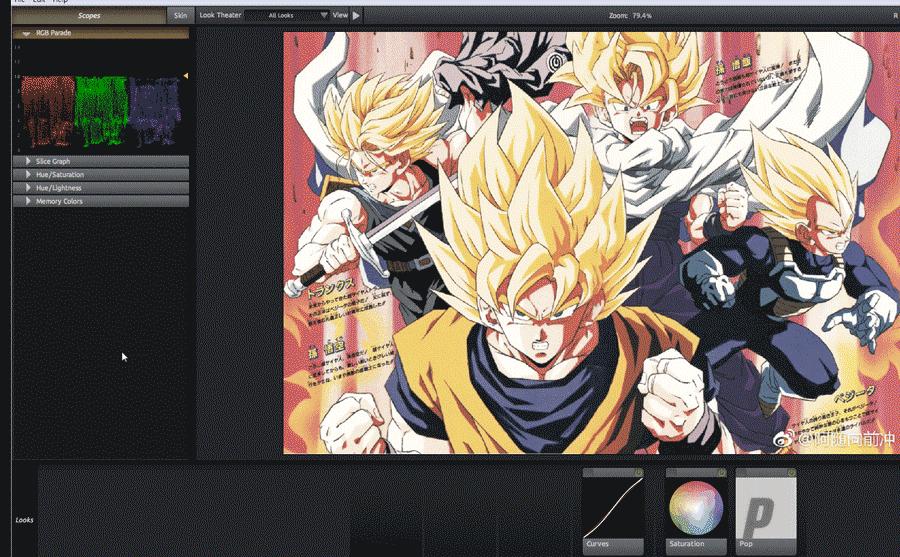900x557 pixels.
Task: Click the yellow marker beside RGB Parade scope
Action: [185, 76]
